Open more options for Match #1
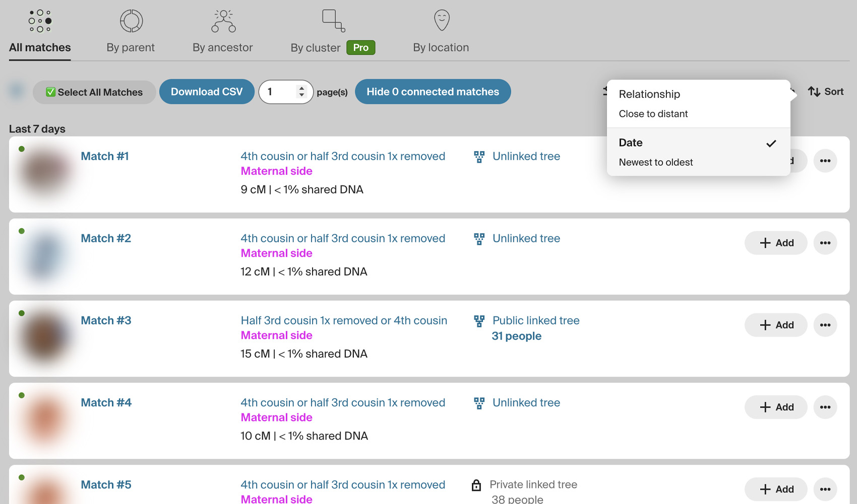 (825, 161)
